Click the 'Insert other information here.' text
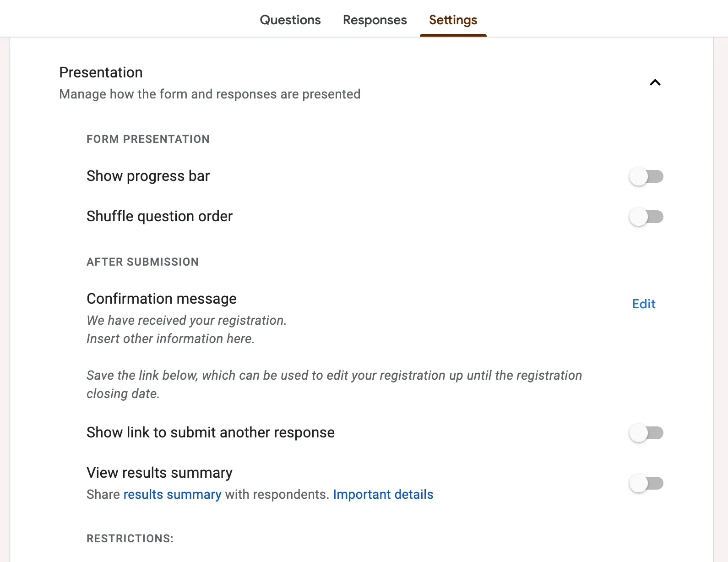This screenshot has width=728, height=562. point(170,339)
